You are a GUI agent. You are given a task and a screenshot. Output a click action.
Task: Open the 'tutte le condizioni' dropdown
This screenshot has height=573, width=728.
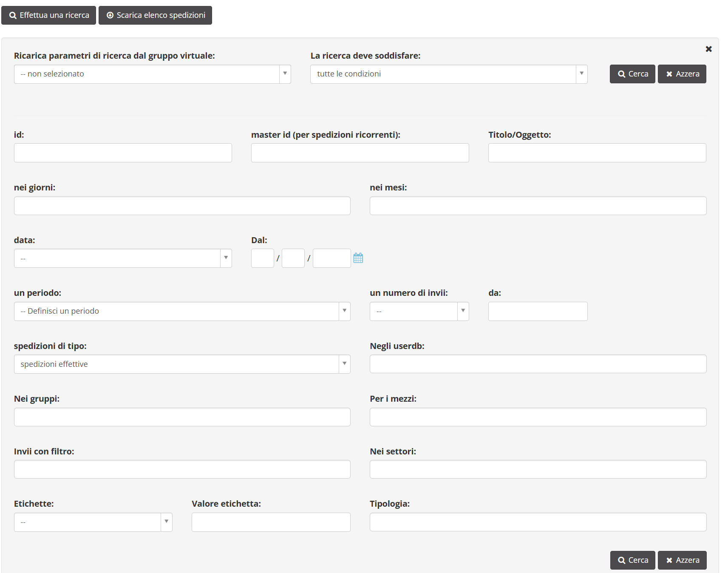[x=449, y=74]
